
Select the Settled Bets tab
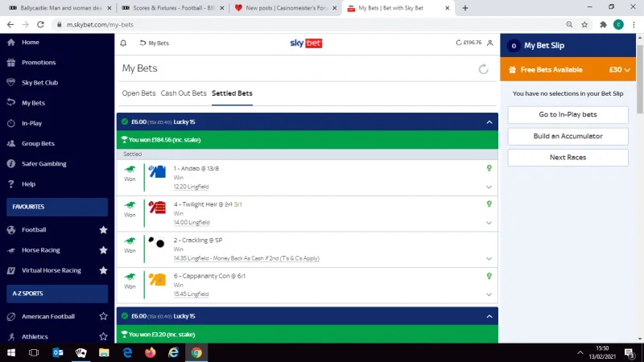coord(232,93)
